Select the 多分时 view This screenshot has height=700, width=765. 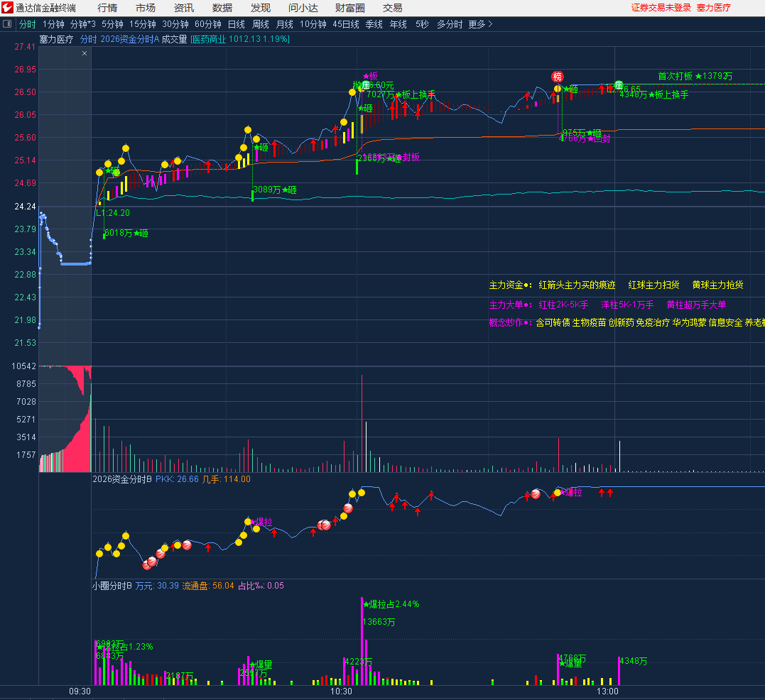pos(450,24)
